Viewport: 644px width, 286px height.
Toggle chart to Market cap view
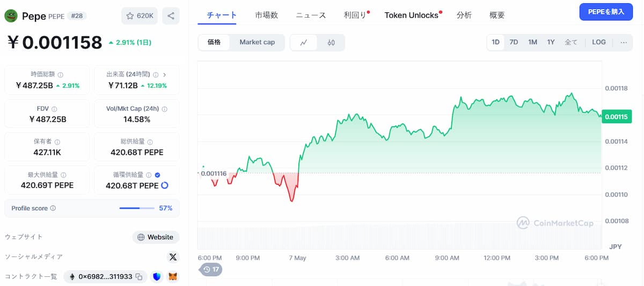pos(257,42)
